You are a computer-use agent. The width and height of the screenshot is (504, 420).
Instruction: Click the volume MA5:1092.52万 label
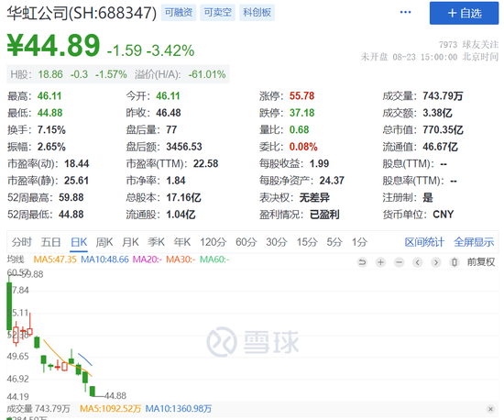[x=111, y=409]
